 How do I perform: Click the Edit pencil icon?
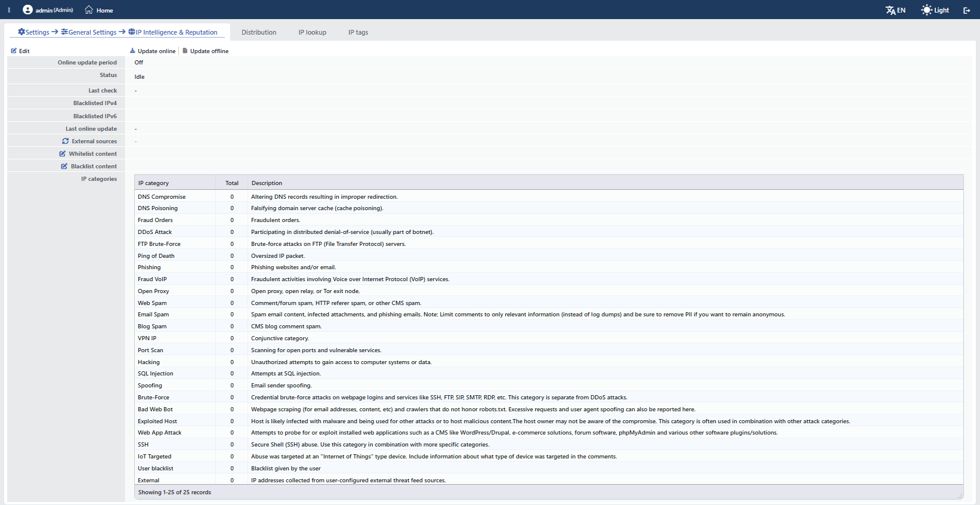(14, 51)
